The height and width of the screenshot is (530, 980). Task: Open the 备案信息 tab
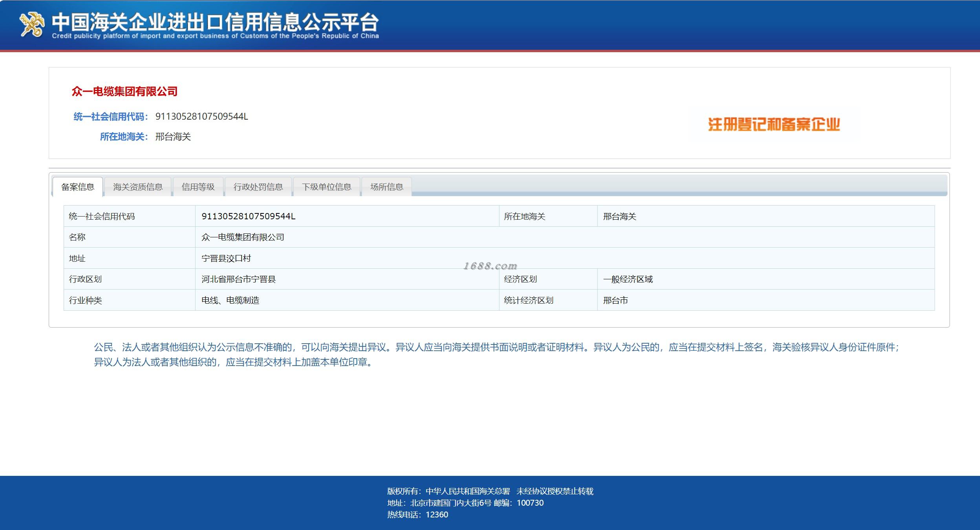(78, 187)
